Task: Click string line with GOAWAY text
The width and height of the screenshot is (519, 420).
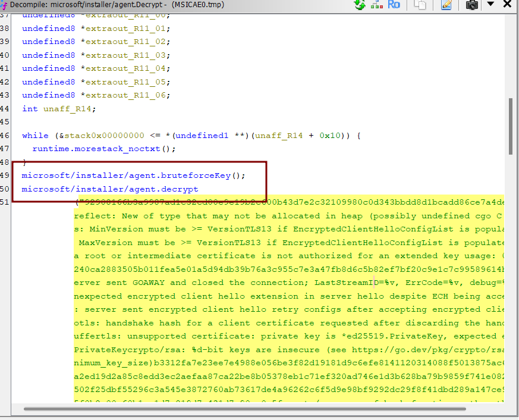Action: click(x=289, y=283)
